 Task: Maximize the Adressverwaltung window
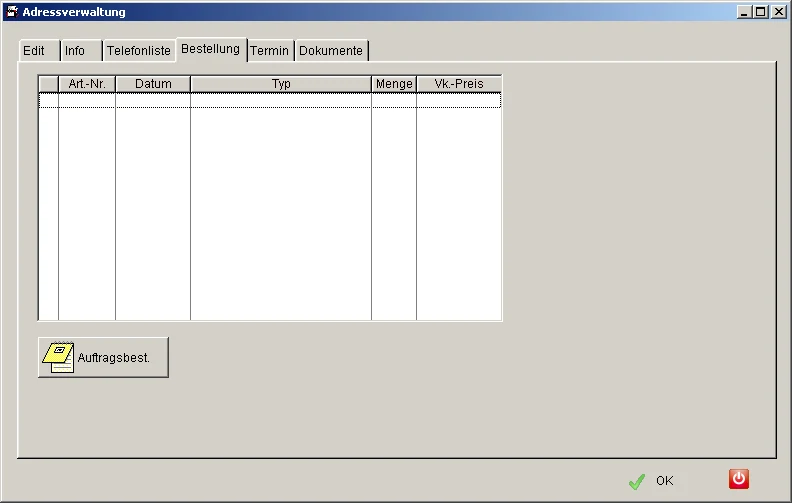[x=761, y=12]
